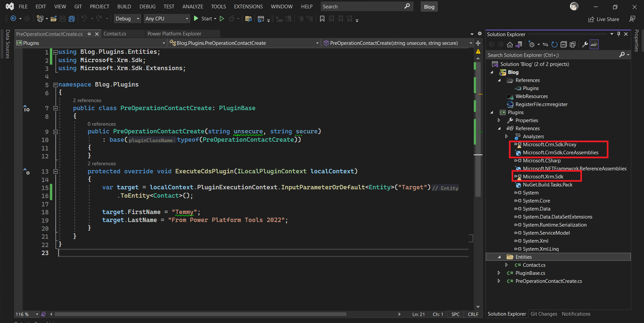This screenshot has width=644, height=323.
Task: Click the user account avatar
Action: pos(574,7)
